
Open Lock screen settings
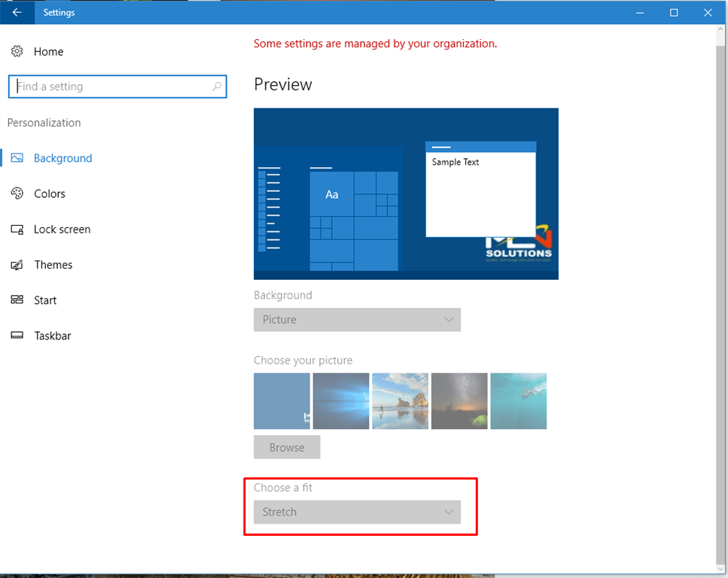62,230
